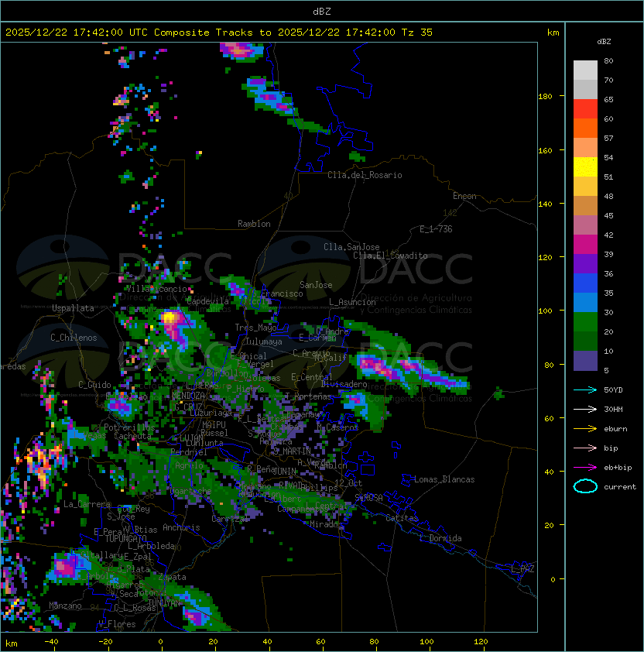The width and height of the screenshot is (644, 652).
Task: Click the yellow storm core near Capdevila
Action: (x=170, y=318)
